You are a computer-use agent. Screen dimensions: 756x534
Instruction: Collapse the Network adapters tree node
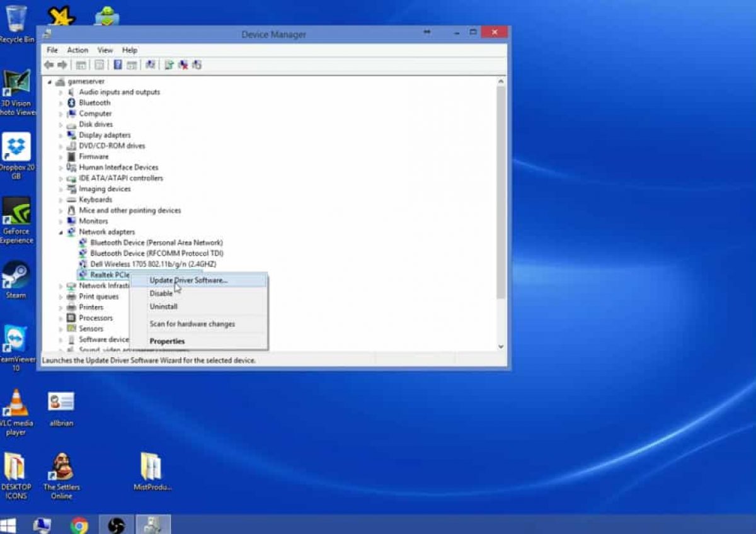tap(61, 232)
